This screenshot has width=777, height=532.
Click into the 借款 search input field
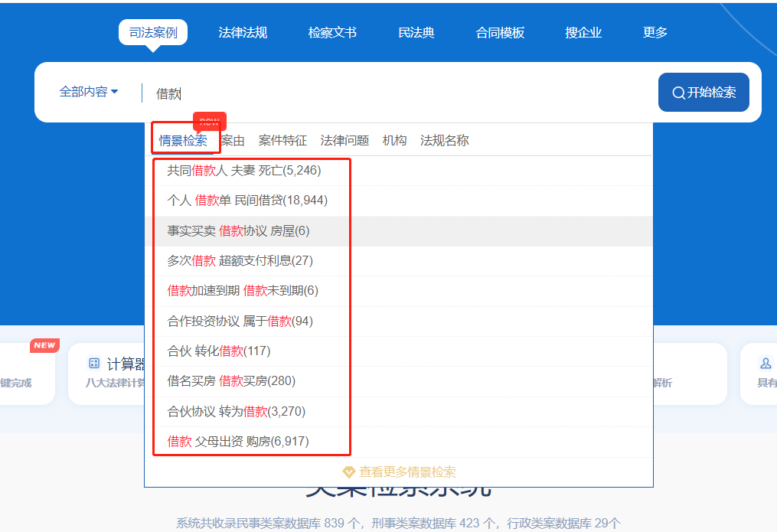[x=398, y=93]
